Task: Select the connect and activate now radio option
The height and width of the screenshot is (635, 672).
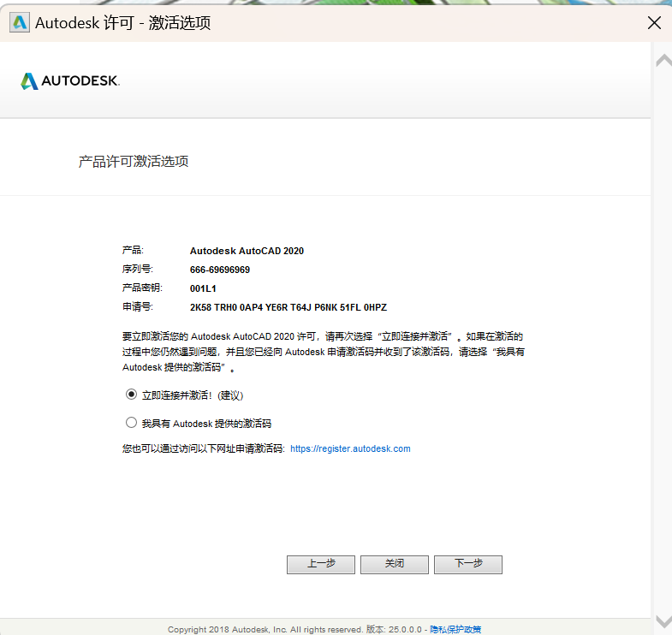Action: [131, 395]
